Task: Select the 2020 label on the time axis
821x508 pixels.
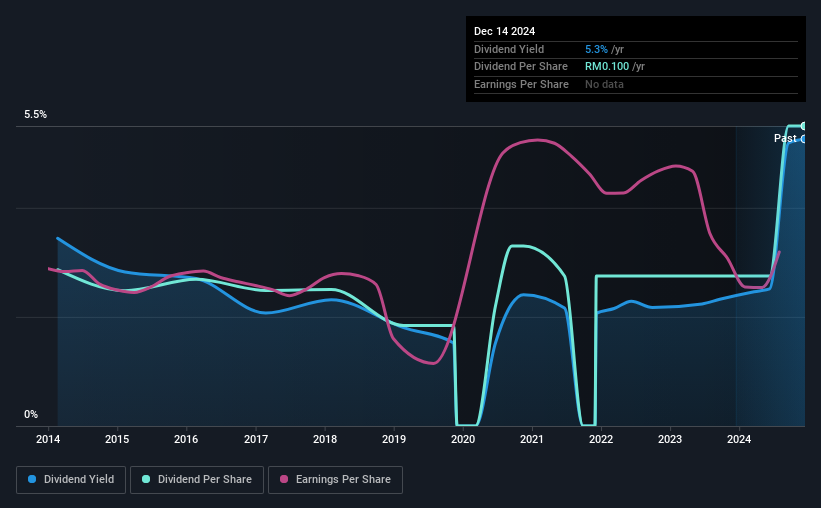Action: tap(463, 439)
